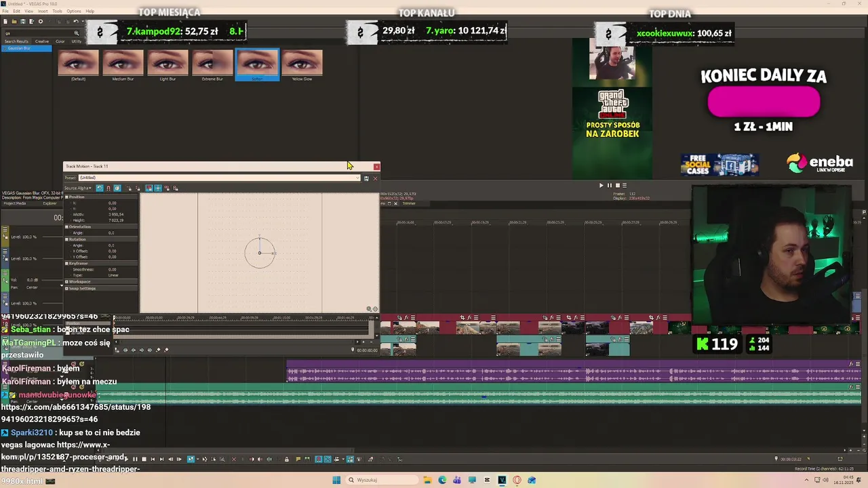Viewport: 868px width, 488px height.
Task: Select the Light Blur preset thumbnail
Action: tap(167, 65)
